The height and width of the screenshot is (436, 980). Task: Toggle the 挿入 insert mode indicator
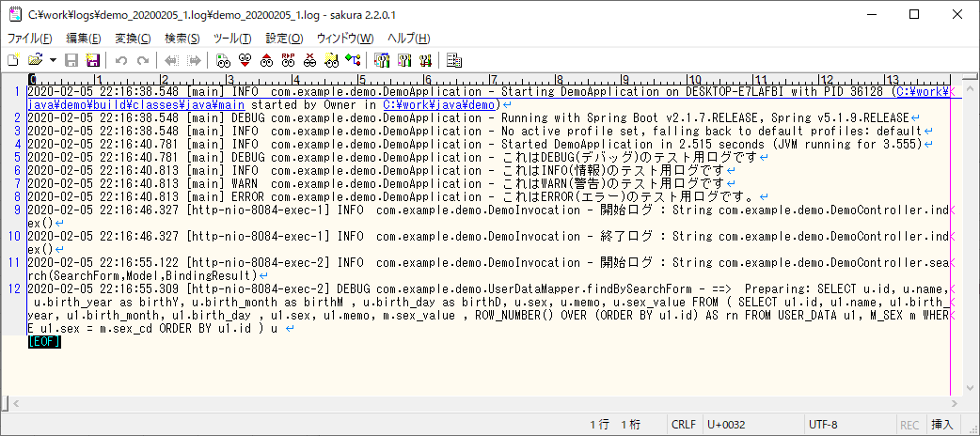942,425
